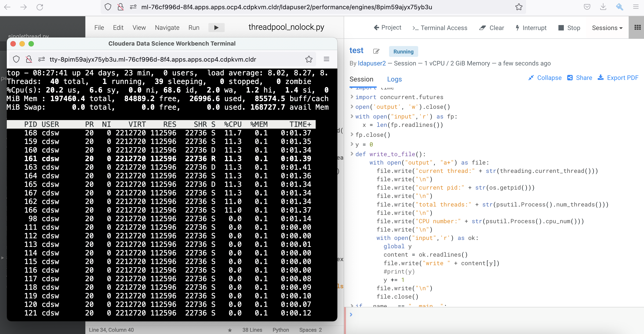Switch to the Logs tab
This screenshot has width=644, height=334.
click(x=394, y=79)
